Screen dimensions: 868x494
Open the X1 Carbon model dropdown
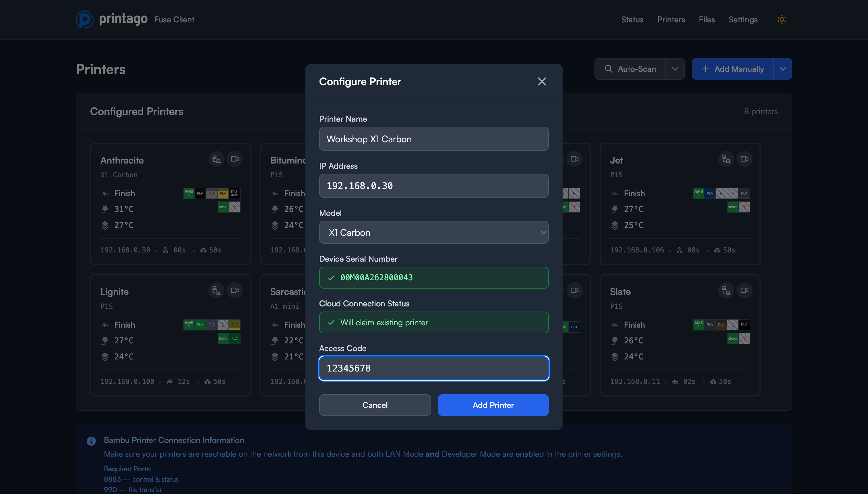click(x=433, y=232)
